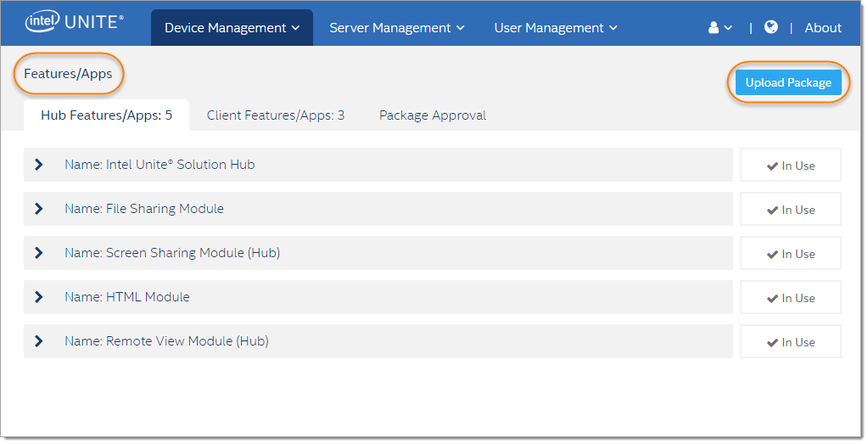Expand the Screen Sharing Module (Hub) row
Screen dimensions: 868x444
pos(39,253)
